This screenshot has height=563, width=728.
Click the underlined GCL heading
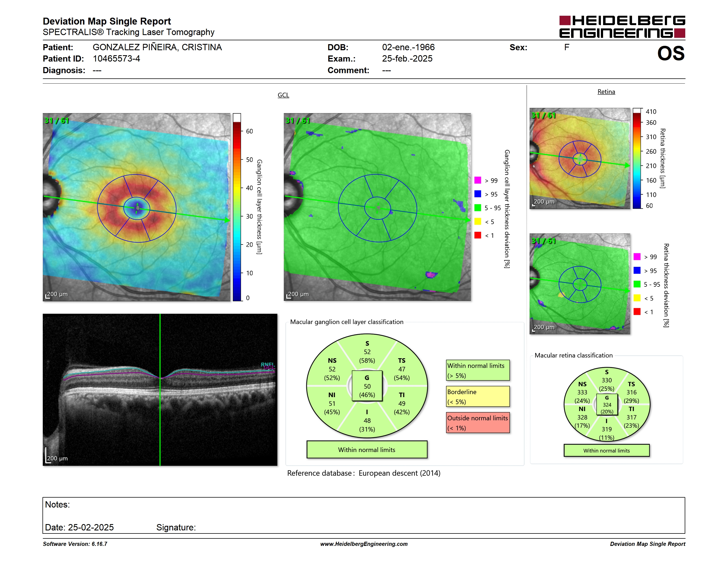(283, 95)
